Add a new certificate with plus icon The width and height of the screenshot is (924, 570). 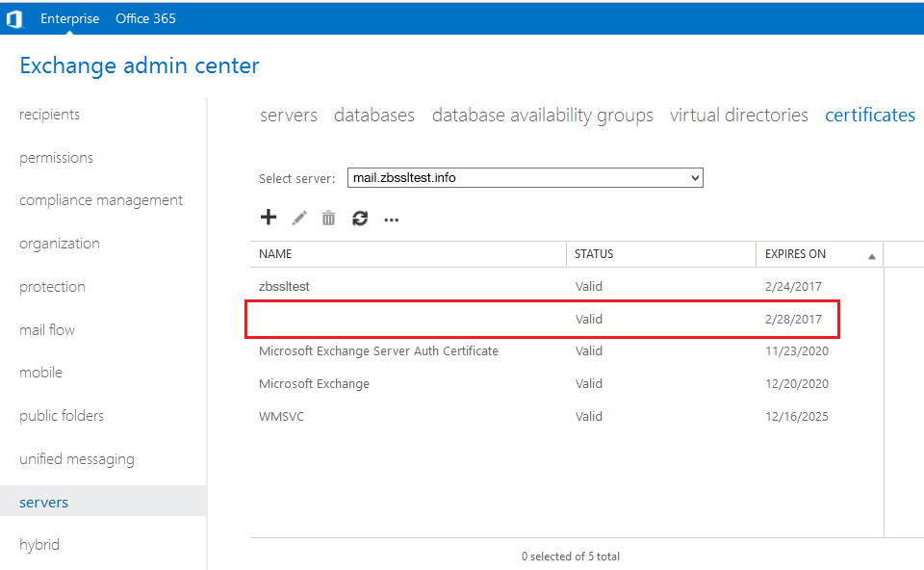[x=269, y=219]
